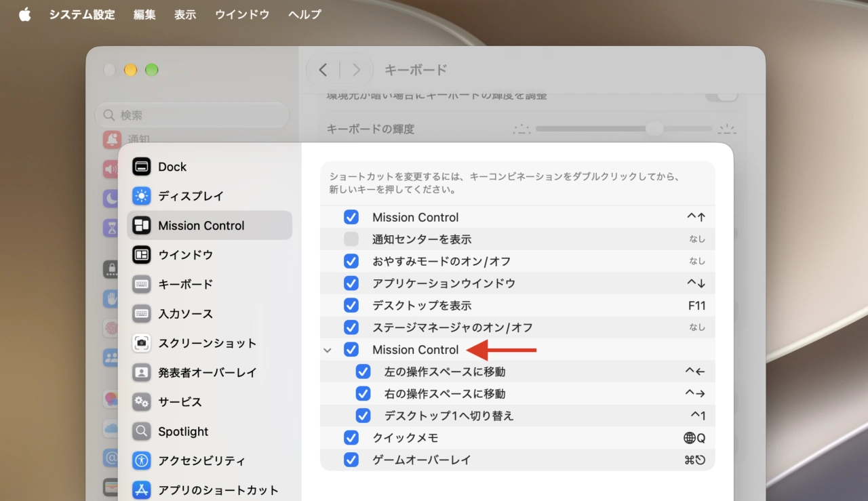Toggle the top Mission Control ^↑ checkbox
Viewport: 868px width, 501px height.
point(351,217)
